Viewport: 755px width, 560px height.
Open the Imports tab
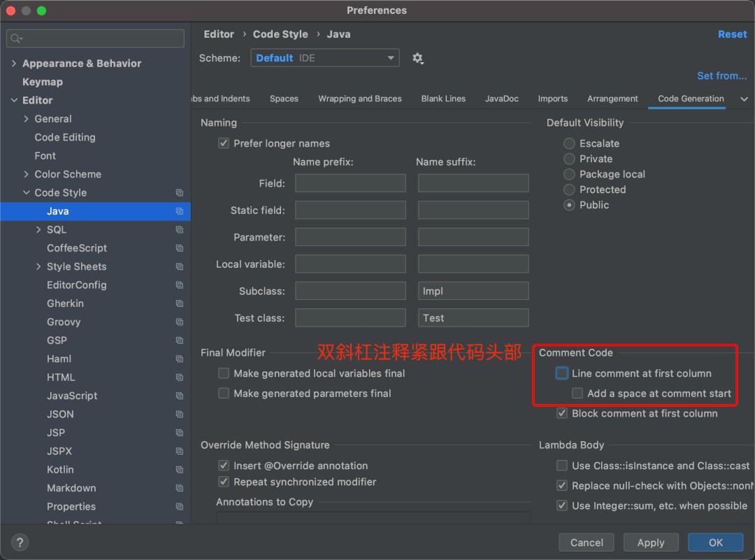(553, 99)
